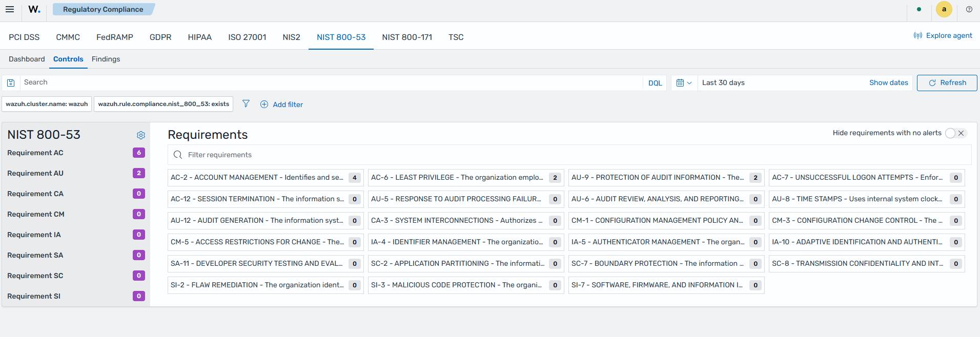This screenshot has width=980, height=337.
Task: Open the help icon in top bar
Action: (969, 9)
